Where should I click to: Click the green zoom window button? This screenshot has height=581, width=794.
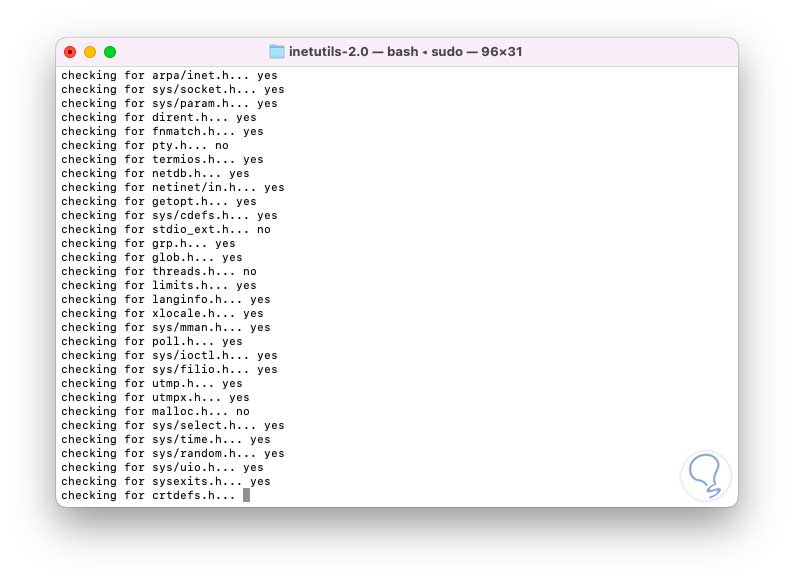point(110,52)
